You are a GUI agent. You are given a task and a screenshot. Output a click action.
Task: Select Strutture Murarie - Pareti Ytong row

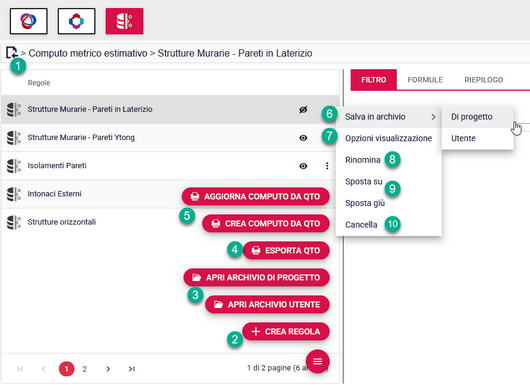pos(170,138)
